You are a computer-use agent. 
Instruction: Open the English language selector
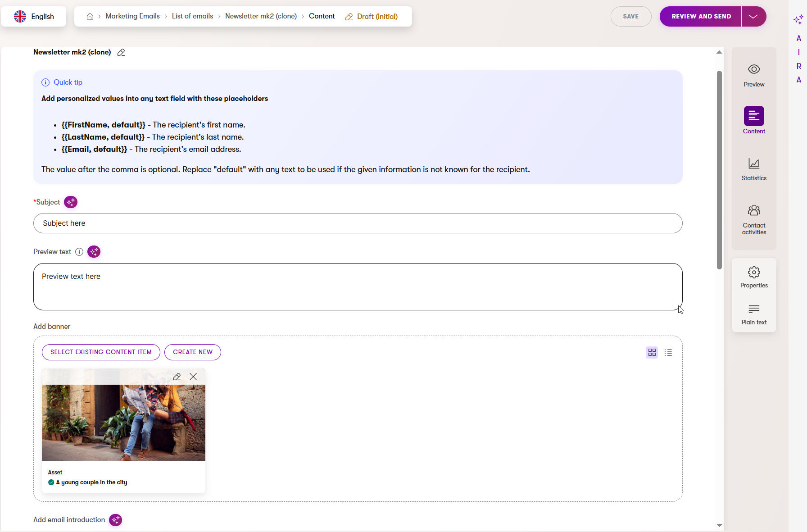coord(34,17)
